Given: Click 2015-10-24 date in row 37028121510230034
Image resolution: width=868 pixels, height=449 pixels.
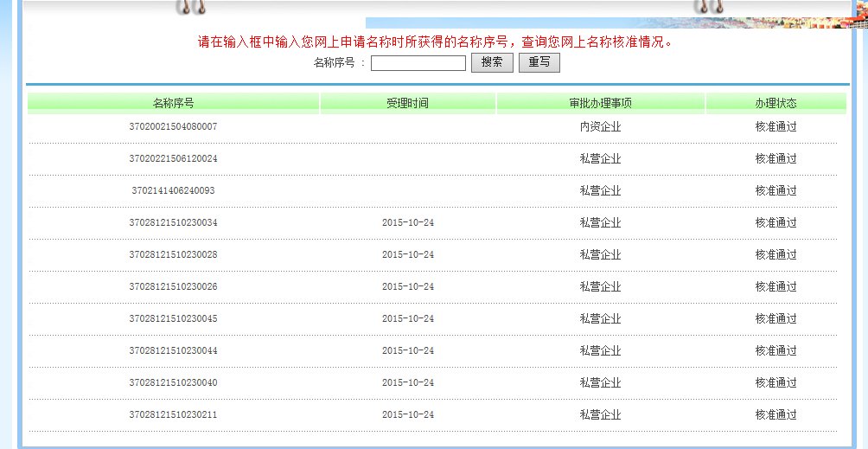Looking at the screenshot, I should (408, 222).
